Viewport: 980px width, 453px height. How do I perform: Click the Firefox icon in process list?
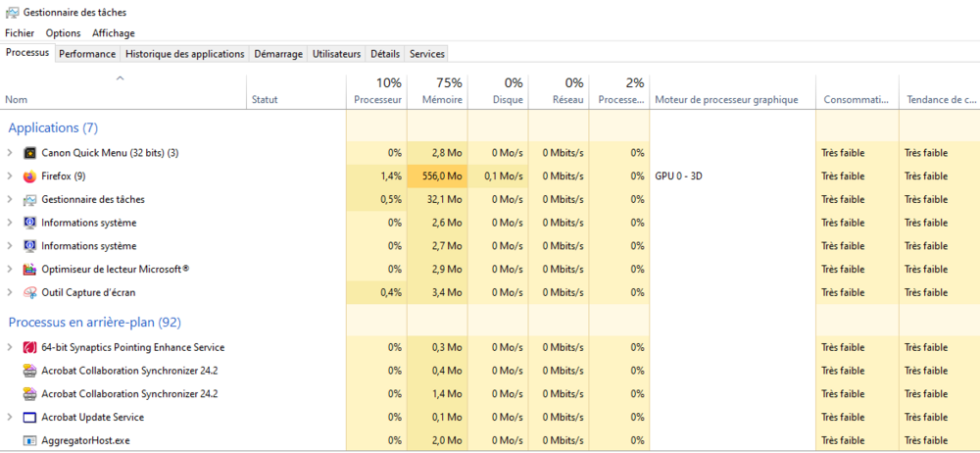(x=29, y=176)
